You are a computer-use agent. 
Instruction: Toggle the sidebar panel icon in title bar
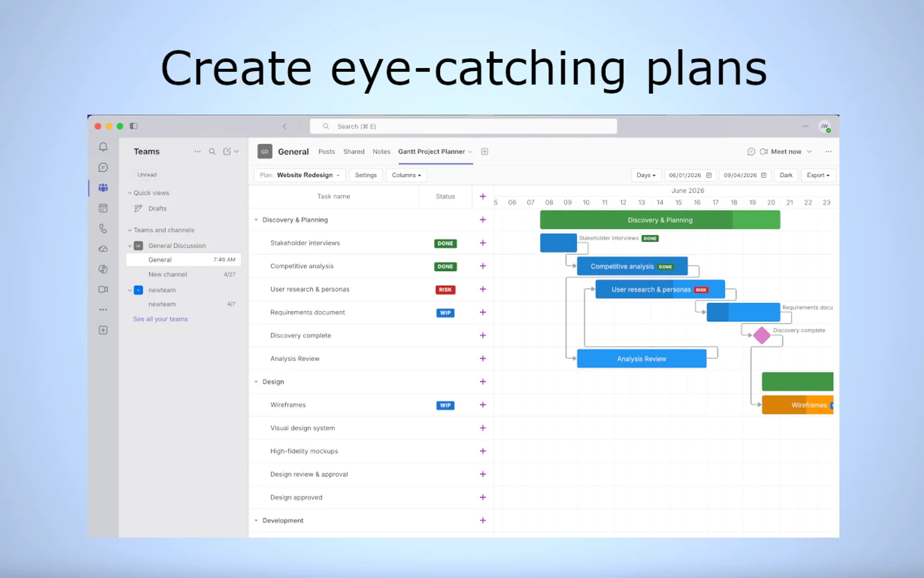pyautogui.click(x=133, y=126)
